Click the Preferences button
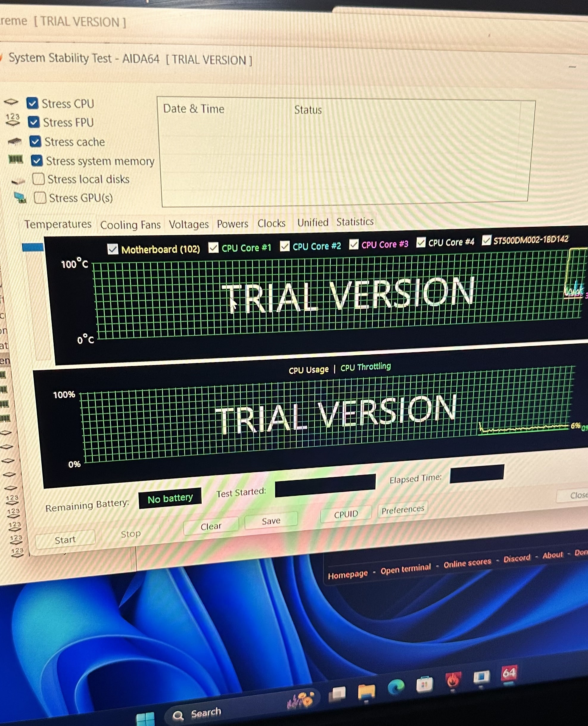588x726 pixels. (402, 510)
